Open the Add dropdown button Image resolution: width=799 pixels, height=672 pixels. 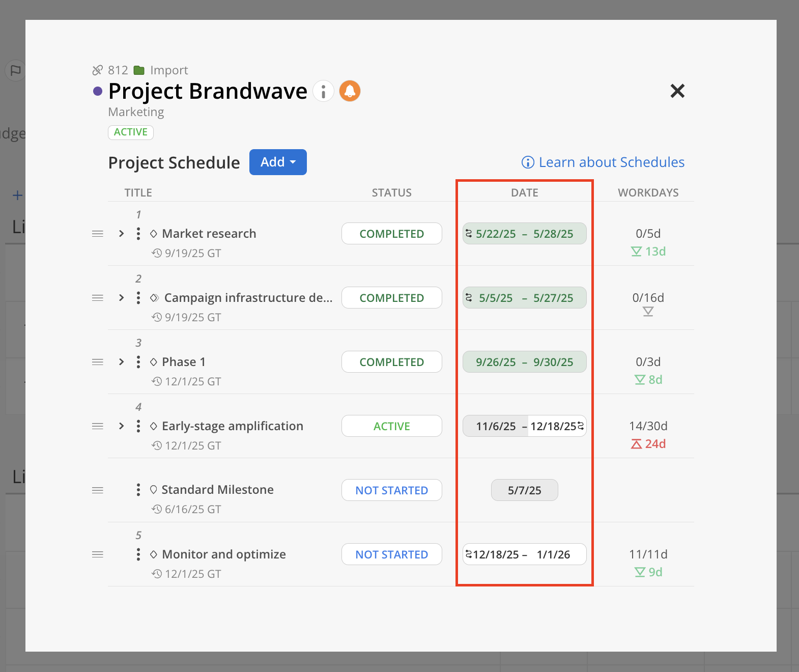[278, 162]
